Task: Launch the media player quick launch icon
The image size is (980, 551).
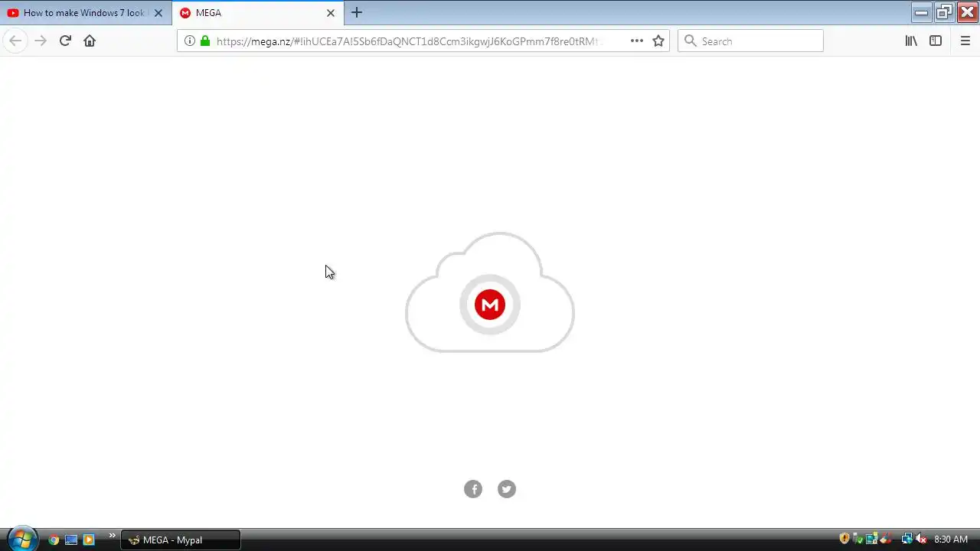Action: [x=89, y=540]
